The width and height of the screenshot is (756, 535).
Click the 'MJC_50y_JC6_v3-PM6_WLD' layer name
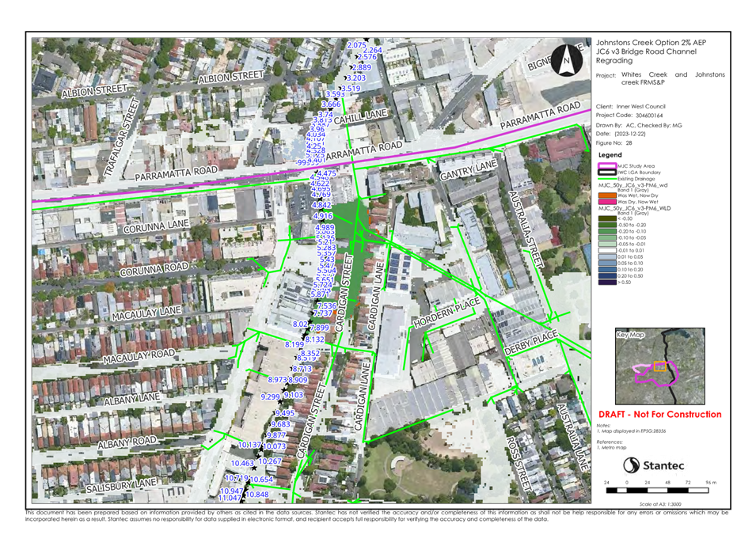pos(635,208)
